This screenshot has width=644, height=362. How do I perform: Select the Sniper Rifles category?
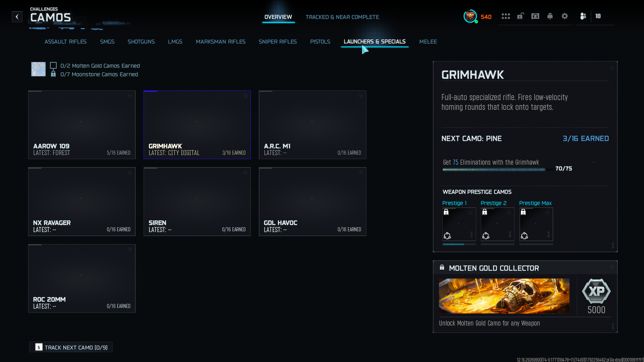(278, 42)
